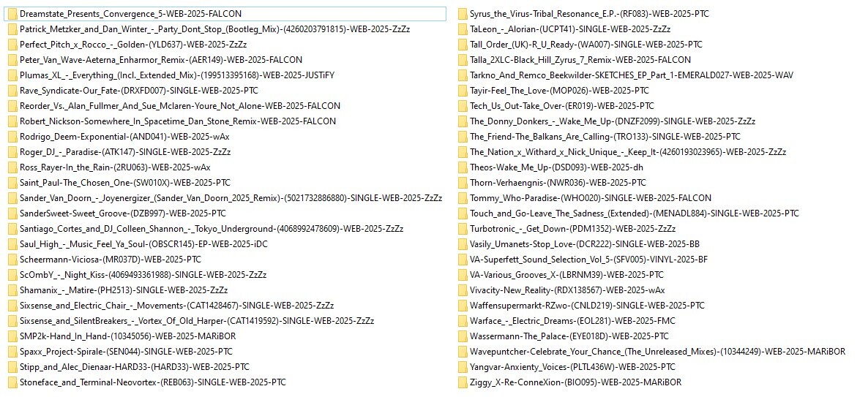Click folder icon for Peter_Van_Wave-Aeterna_Enharmor_Remix

pyautogui.click(x=12, y=60)
